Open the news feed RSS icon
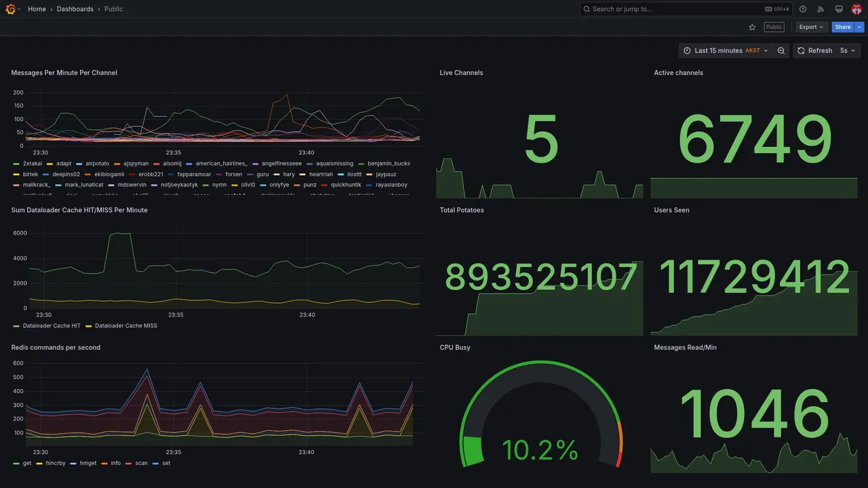The width and height of the screenshot is (868, 488). coord(821,9)
